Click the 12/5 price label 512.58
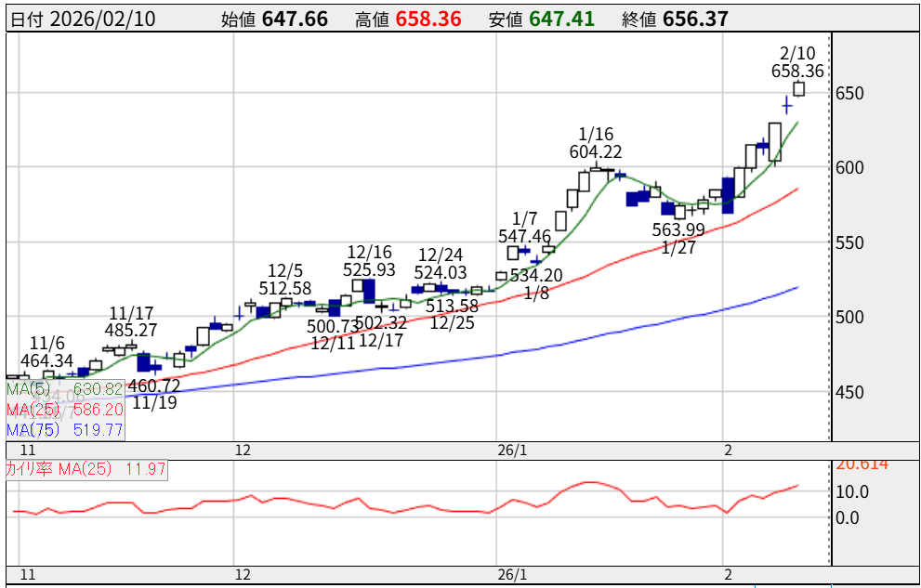This screenshot has width=921, height=588. 285,288
